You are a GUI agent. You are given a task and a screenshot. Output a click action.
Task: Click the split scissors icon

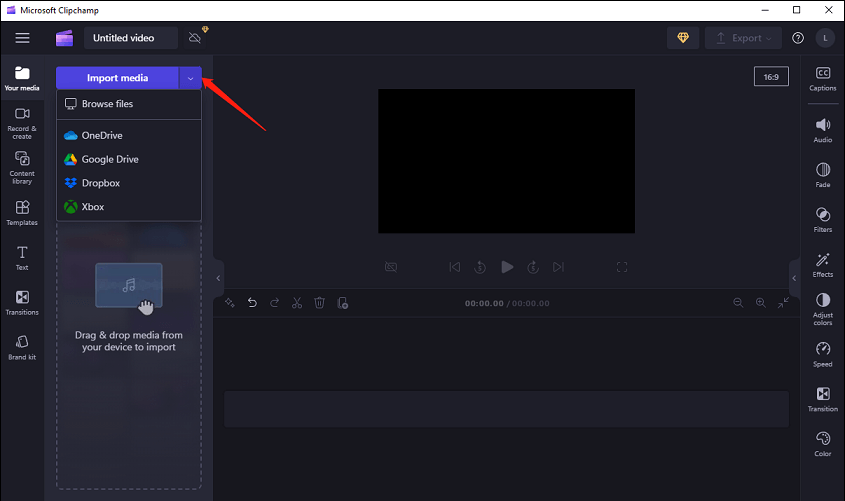coord(297,302)
